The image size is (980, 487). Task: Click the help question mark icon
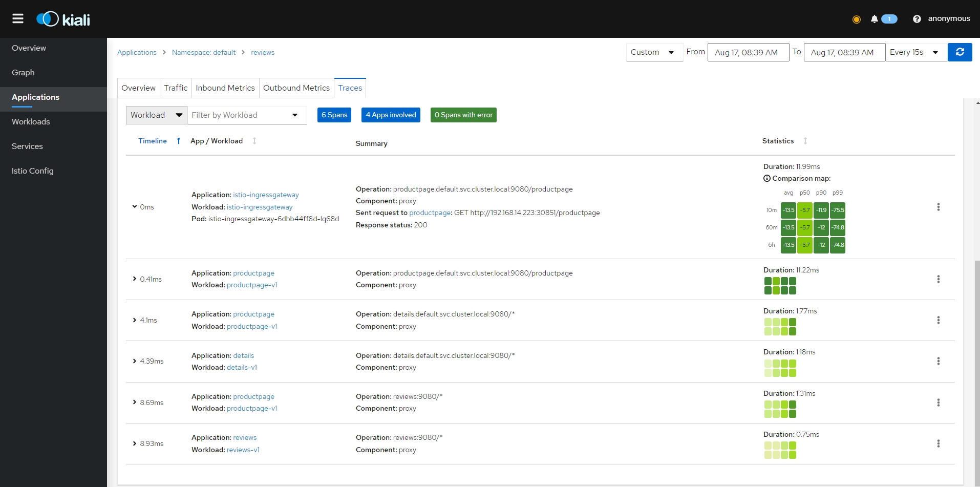click(x=917, y=19)
